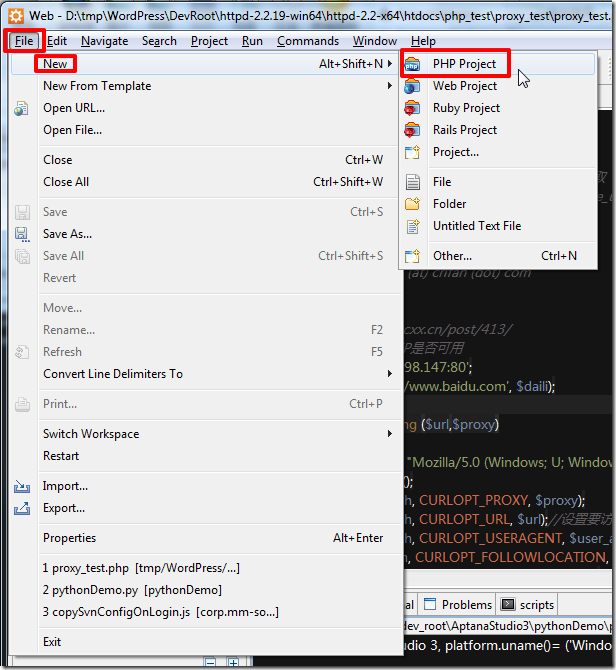
Task: Click the Aptana gear icon in title bar
Action: pos(16,16)
